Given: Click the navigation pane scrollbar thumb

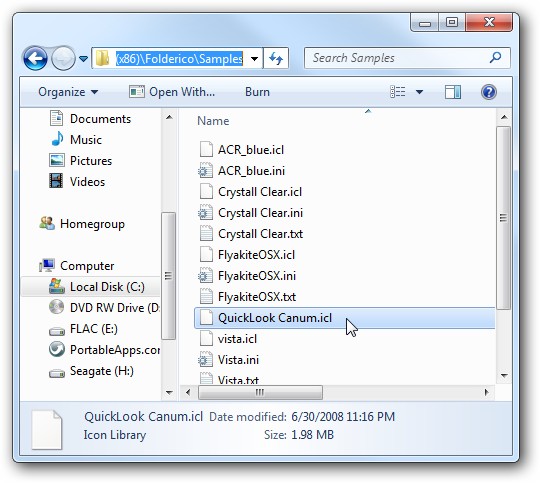Looking at the screenshot, I should click(168, 276).
